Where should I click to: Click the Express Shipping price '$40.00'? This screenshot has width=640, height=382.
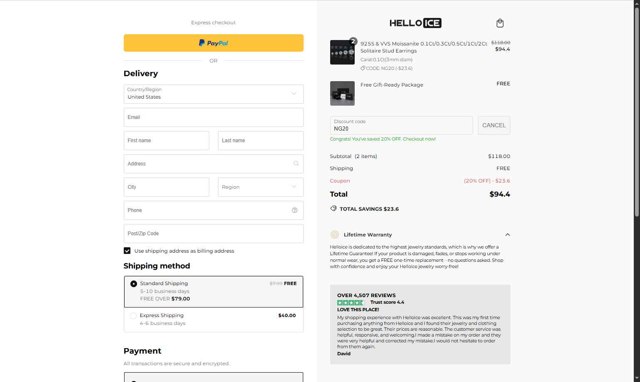tap(287, 315)
